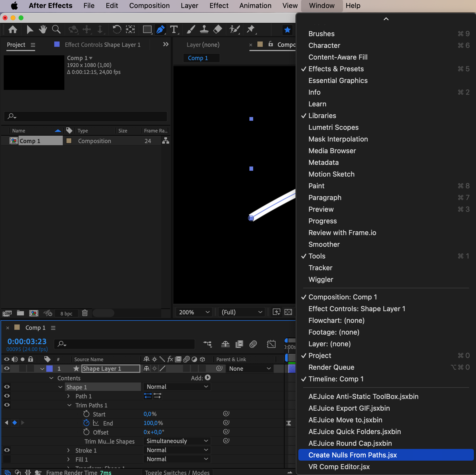Open the 200% magnification dropdown
This screenshot has width=476, height=475.
[x=194, y=312]
